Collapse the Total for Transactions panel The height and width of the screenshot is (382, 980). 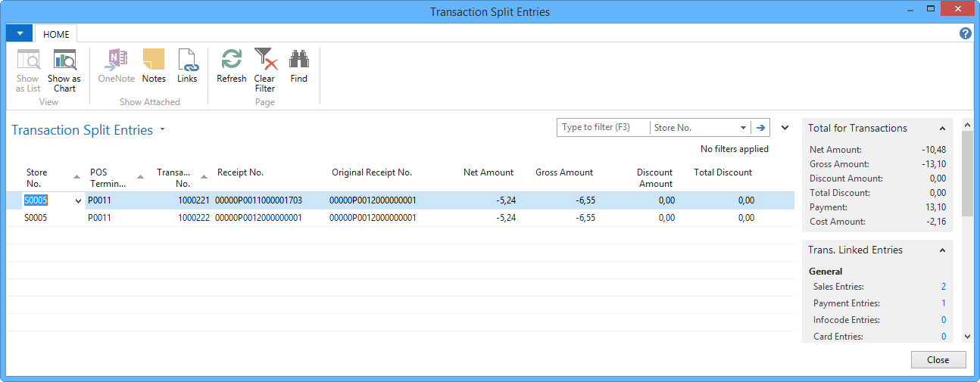point(942,129)
